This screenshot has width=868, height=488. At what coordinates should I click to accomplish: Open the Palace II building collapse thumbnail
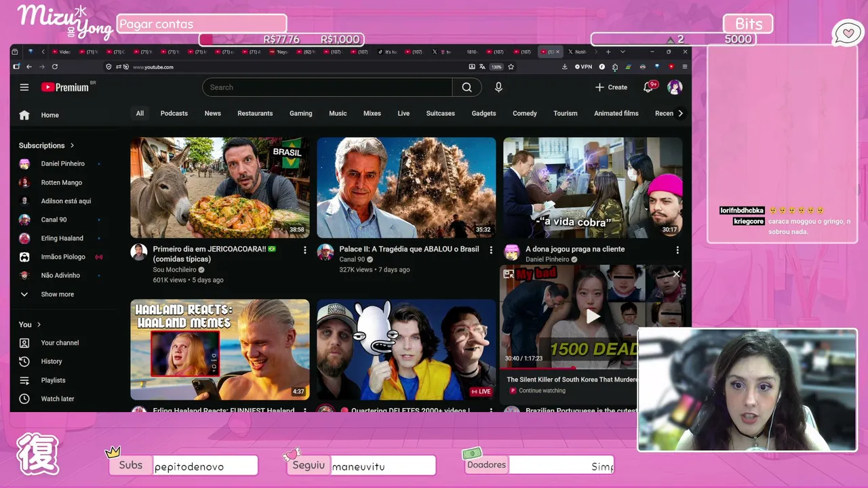406,188
